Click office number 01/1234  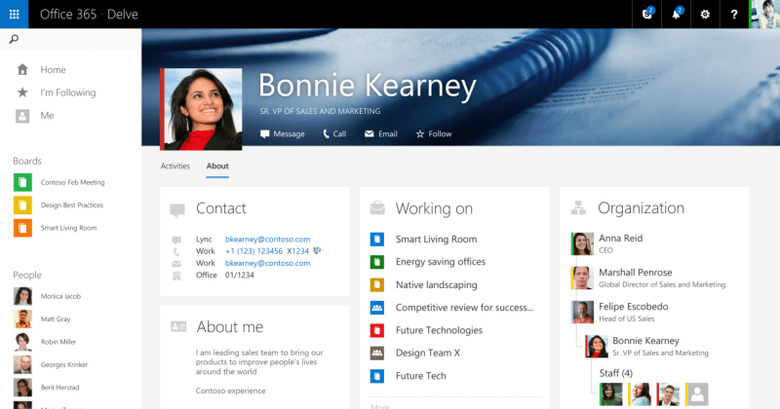coord(239,275)
